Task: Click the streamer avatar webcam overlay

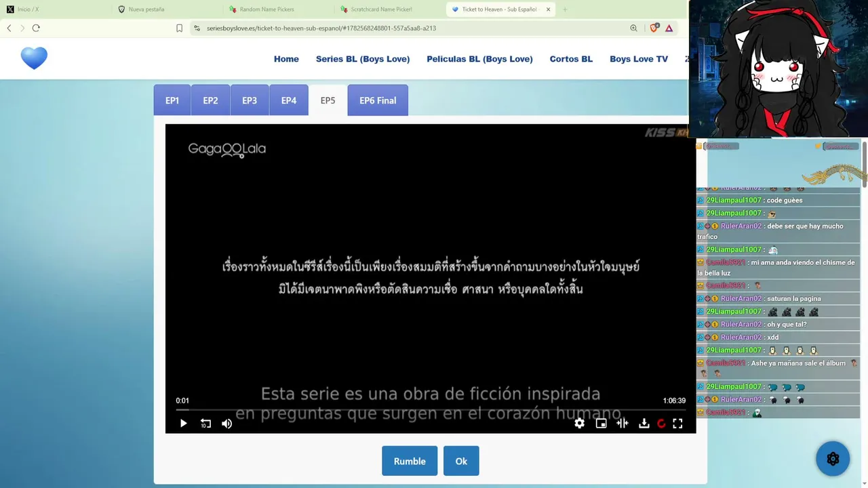Action: coord(778,68)
